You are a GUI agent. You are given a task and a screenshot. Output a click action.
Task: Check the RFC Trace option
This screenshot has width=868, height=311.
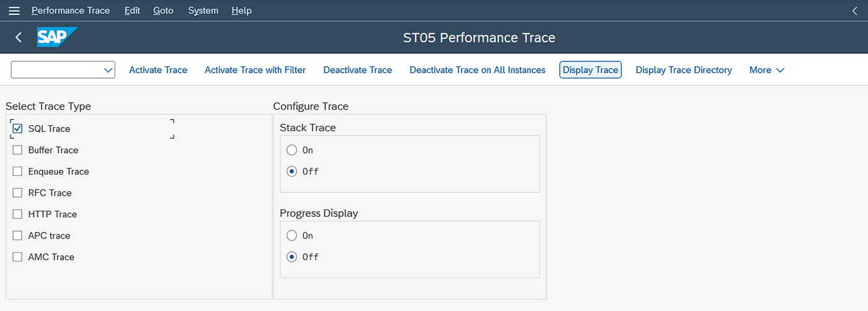click(x=17, y=193)
